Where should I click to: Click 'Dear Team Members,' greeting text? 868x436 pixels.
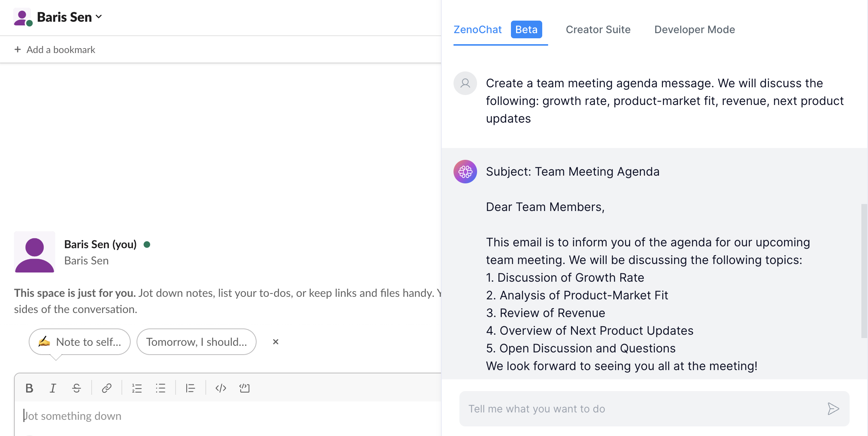click(545, 207)
